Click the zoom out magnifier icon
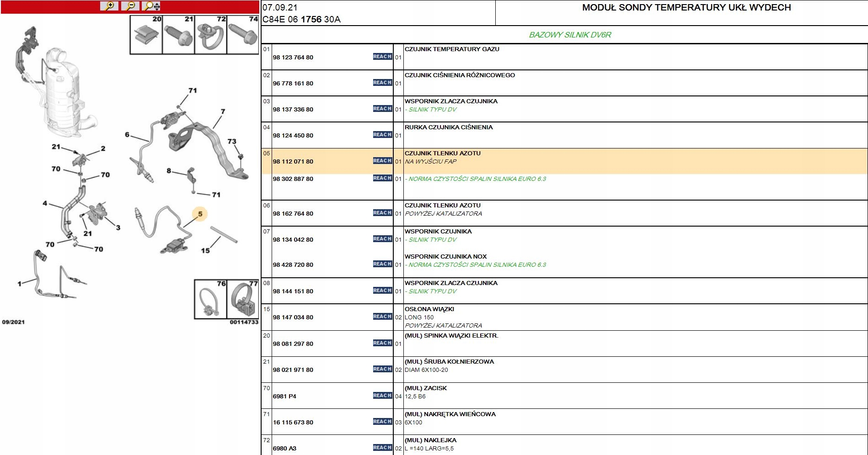The image size is (868, 455). point(130,6)
